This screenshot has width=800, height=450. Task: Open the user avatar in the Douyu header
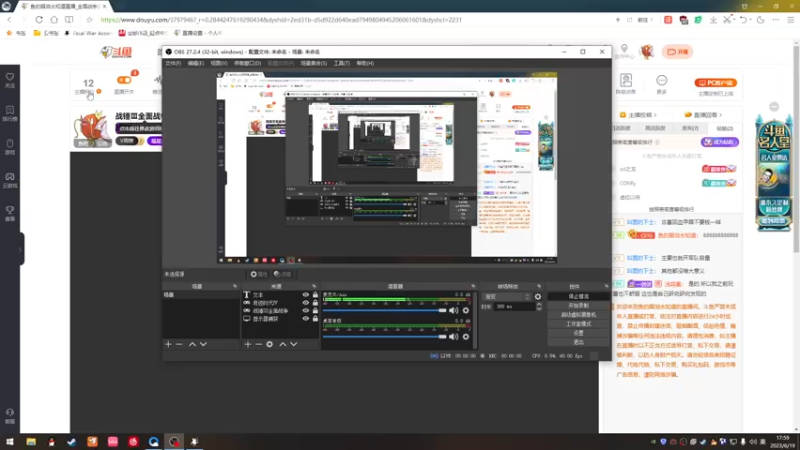tap(647, 52)
